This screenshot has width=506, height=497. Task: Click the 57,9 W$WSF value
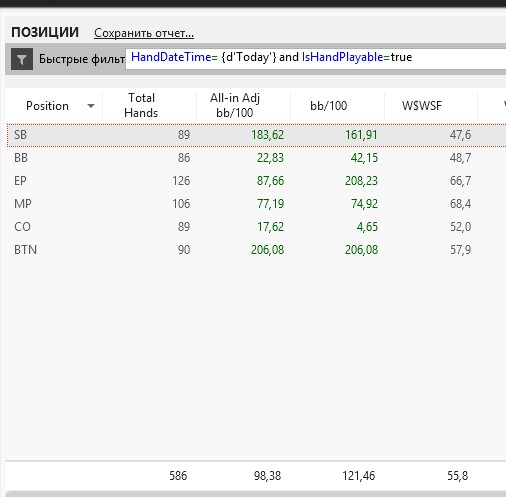click(461, 250)
